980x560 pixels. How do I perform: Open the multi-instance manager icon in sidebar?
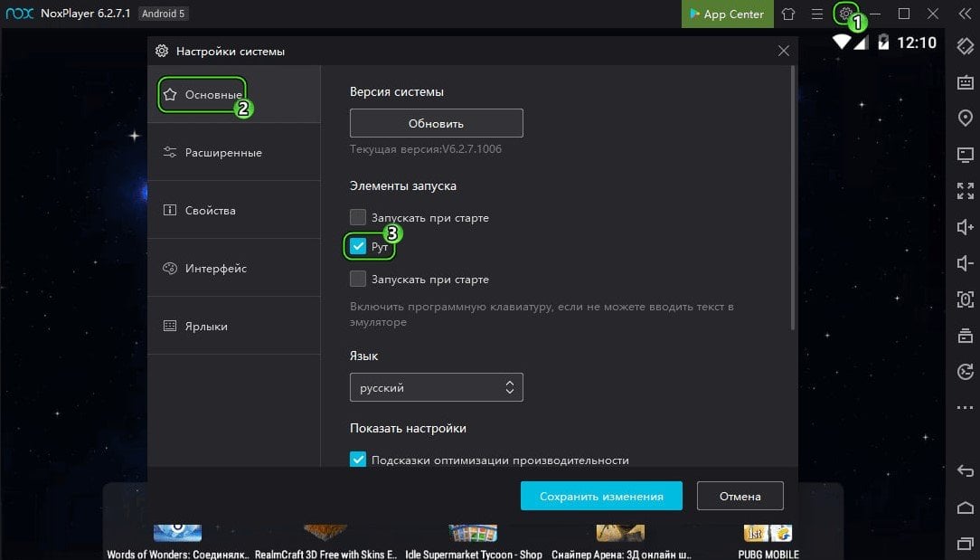point(965,336)
